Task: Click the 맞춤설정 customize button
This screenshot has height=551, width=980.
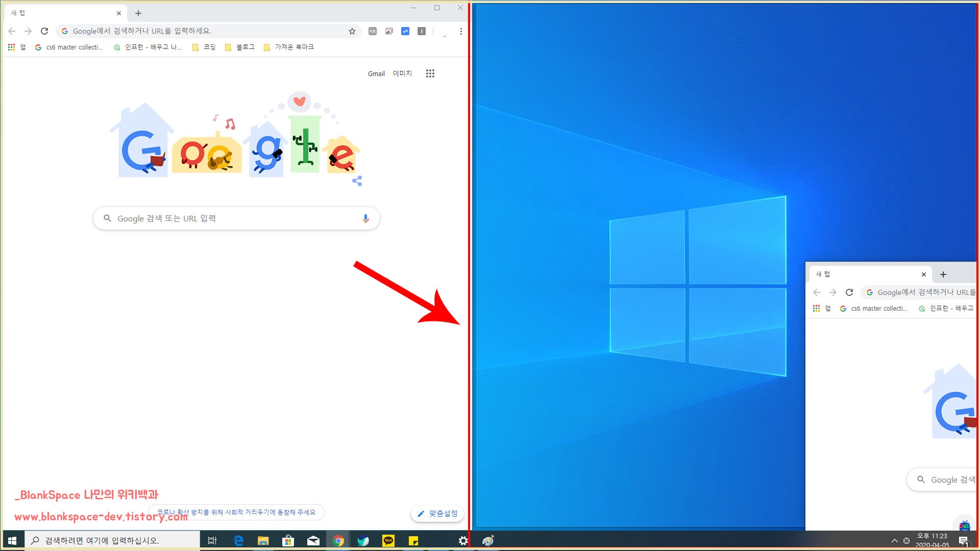Action: point(438,514)
